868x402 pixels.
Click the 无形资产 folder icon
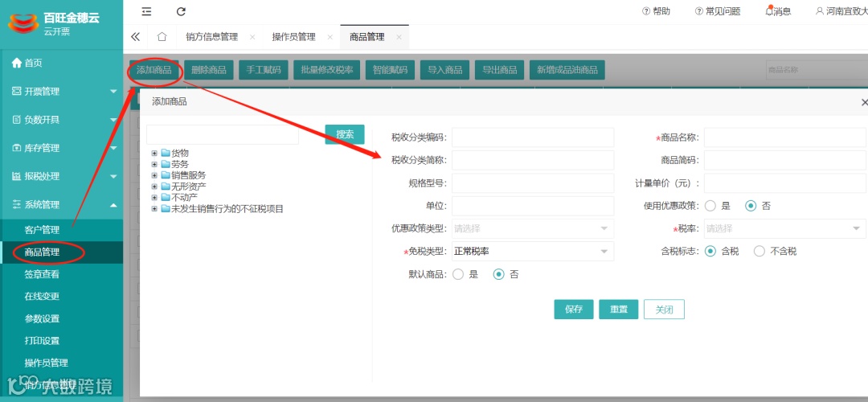coord(166,186)
